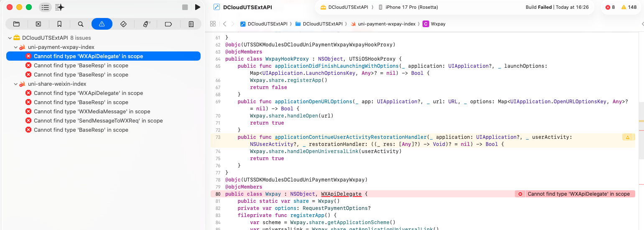
Task: Click 'fileprivate func registerApp()' declaration
Action: (x=287, y=215)
